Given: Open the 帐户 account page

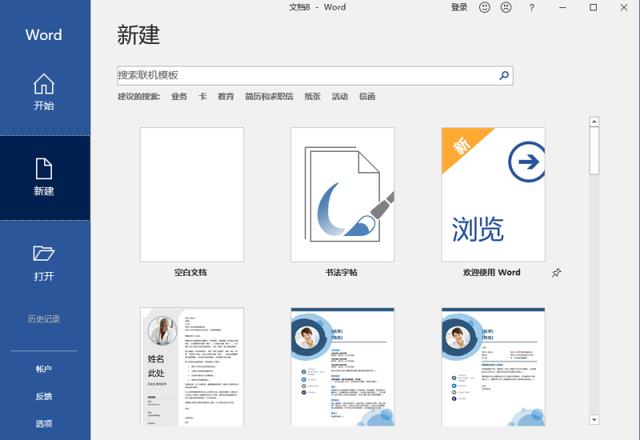Looking at the screenshot, I should point(44,369).
